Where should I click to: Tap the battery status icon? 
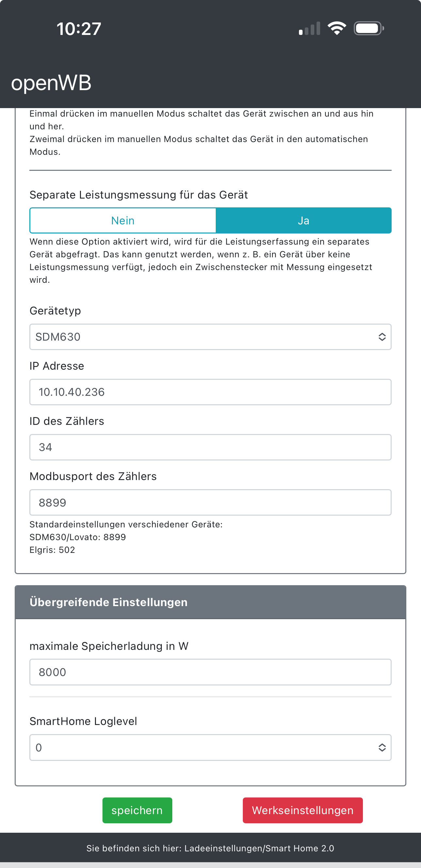368,28
